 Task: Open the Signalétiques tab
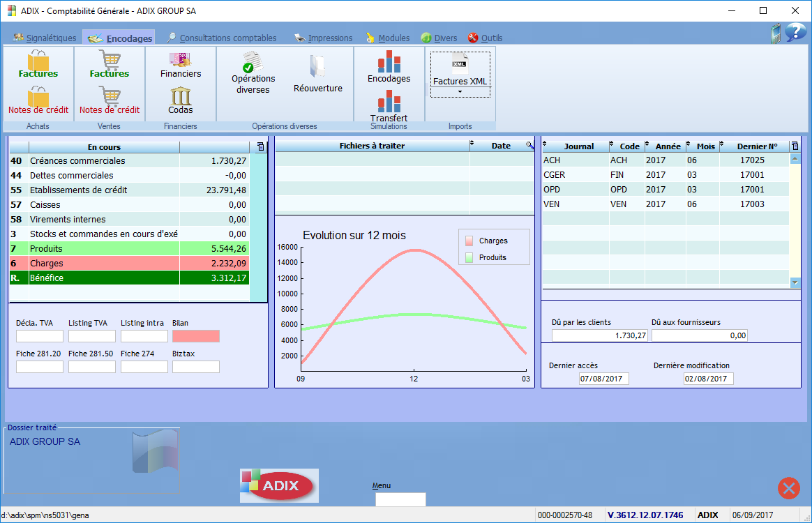tap(45, 38)
